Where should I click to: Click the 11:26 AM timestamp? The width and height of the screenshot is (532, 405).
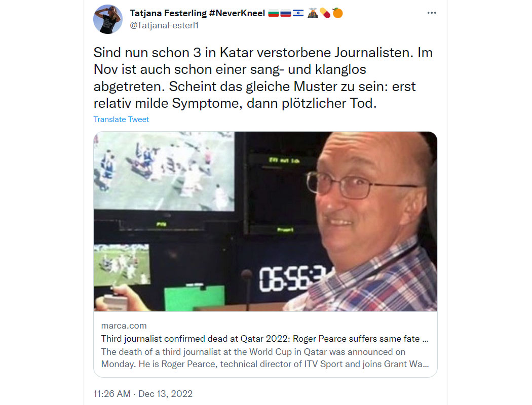click(112, 394)
